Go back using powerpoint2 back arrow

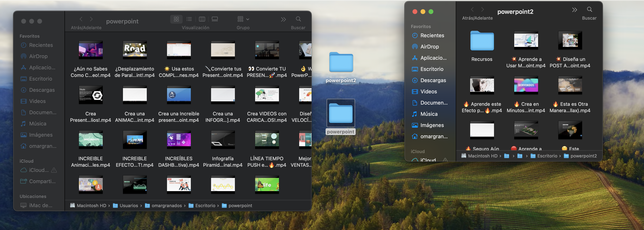(472, 9)
